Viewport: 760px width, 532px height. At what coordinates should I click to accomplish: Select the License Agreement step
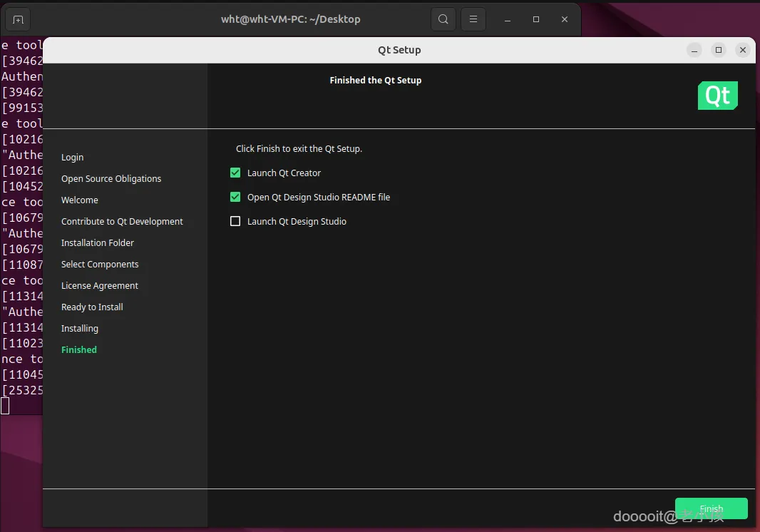[99, 286]
